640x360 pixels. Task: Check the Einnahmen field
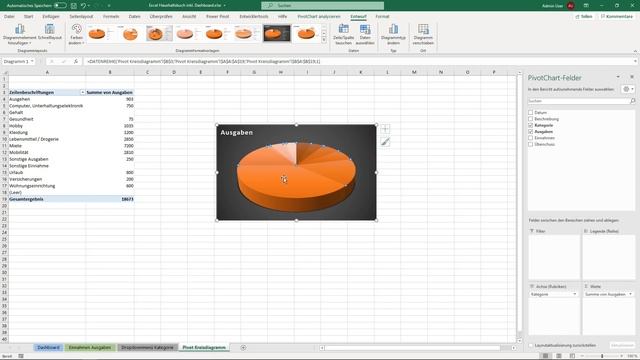(531, 138)
